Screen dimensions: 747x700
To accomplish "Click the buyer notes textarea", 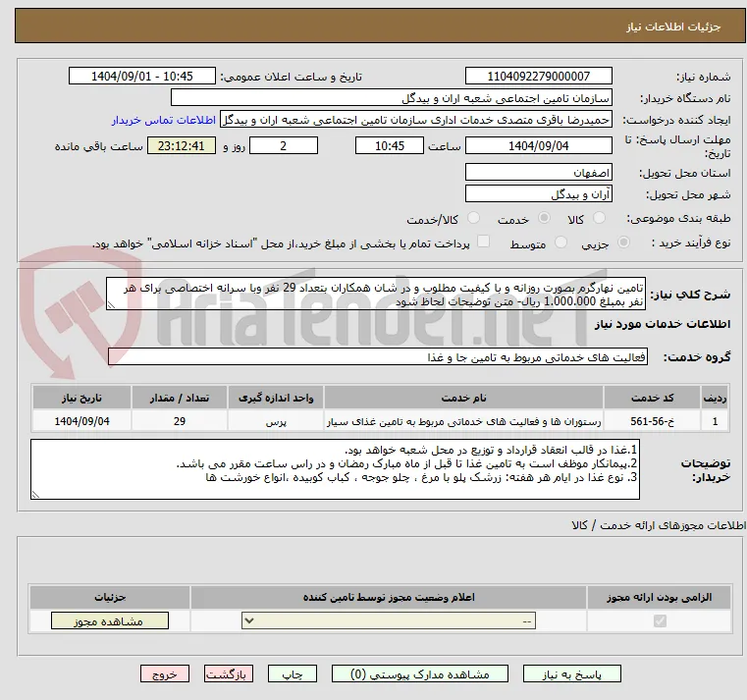I will [335, 469].
